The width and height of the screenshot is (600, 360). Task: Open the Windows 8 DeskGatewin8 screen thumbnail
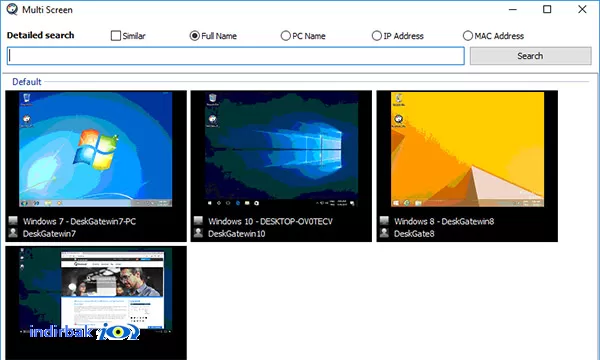[467, 149]
